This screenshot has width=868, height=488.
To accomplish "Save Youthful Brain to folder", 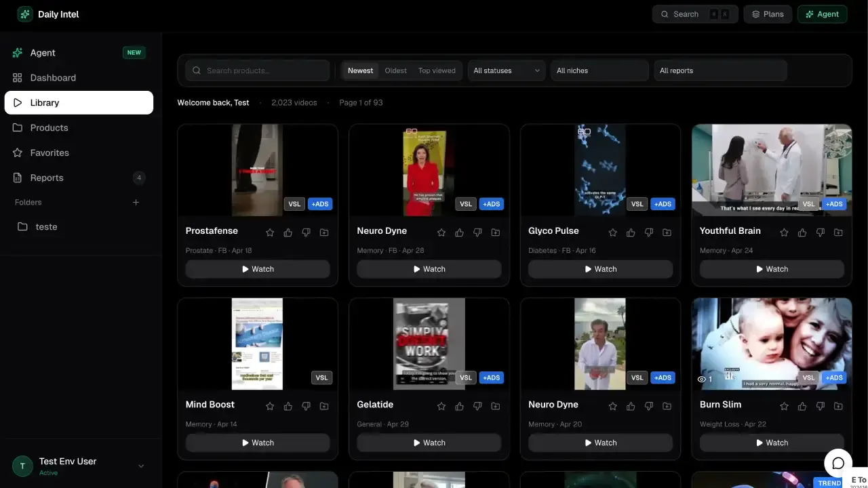I will click(839, 232).
